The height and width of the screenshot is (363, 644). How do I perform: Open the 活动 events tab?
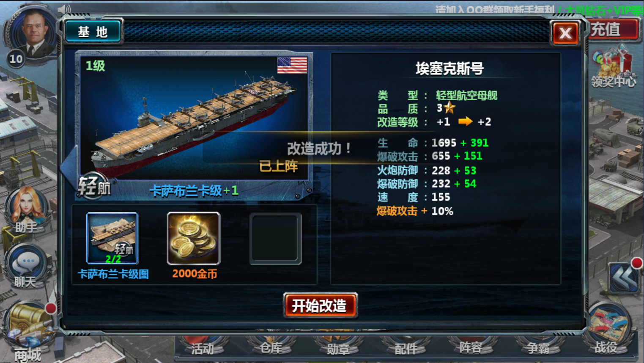tap(202, 347)
